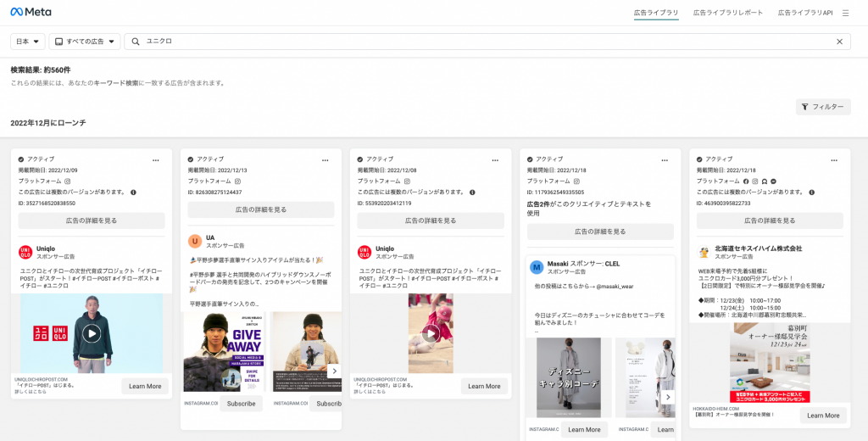This screenshot has width=868, height=441.
Task: View ad details for ID 463900395822733
Action: tap(770, 220)
